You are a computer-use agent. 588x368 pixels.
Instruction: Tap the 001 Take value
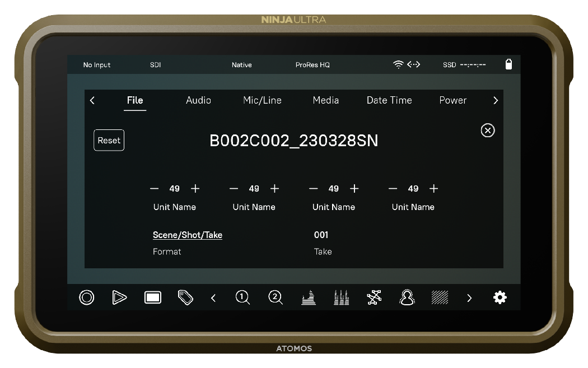point(321,235)
